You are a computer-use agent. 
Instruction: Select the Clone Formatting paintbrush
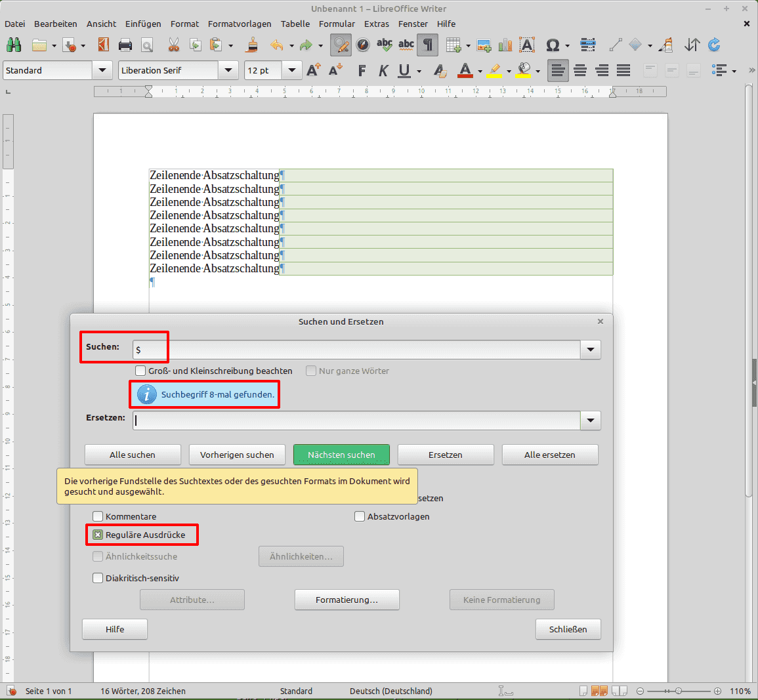click(251, 45)
